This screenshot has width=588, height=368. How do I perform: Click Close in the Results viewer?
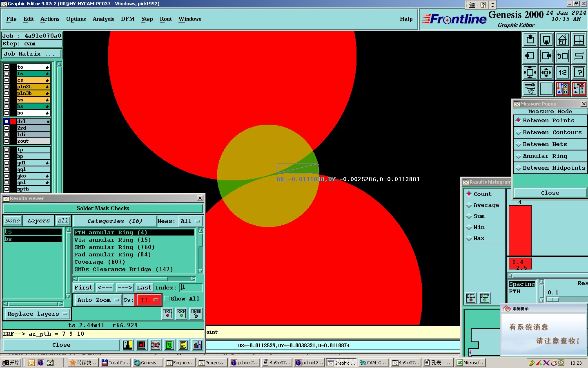click(61, 345)
